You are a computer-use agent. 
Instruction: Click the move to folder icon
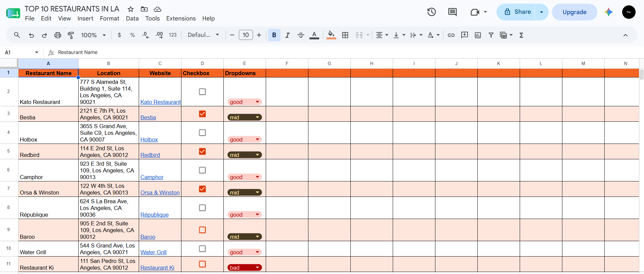click(x=144, y=9)
